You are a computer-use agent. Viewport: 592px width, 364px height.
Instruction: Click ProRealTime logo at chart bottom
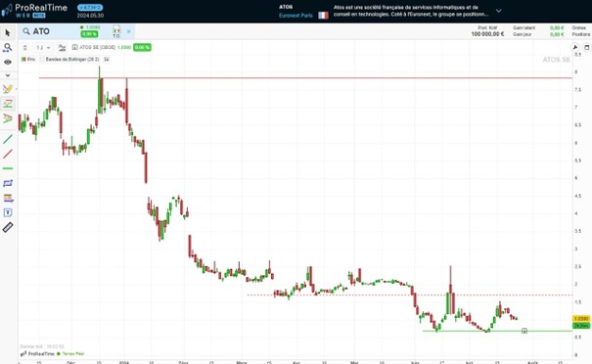tap(37, 354)
